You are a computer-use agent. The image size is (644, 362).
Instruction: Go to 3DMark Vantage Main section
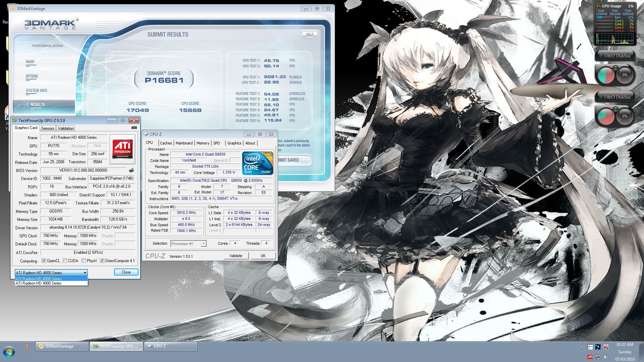tap(30, 62)
